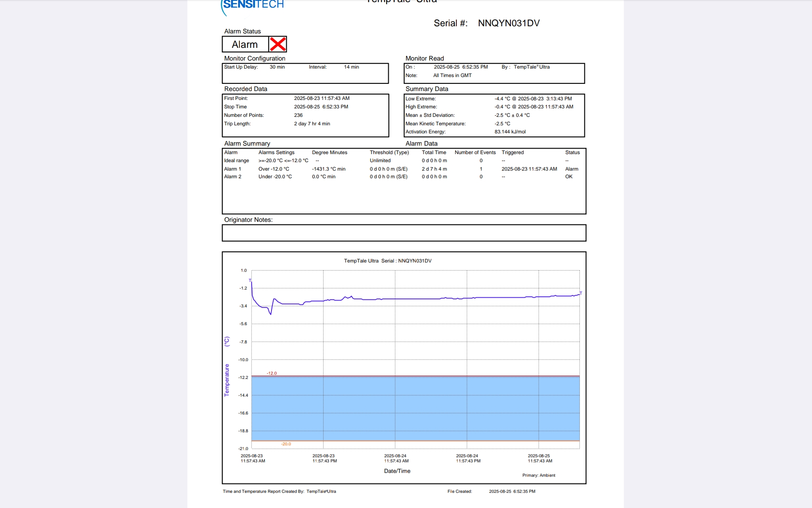Click the 2025-08-24 11:57:43 AM axis label

tap(396, 458)
